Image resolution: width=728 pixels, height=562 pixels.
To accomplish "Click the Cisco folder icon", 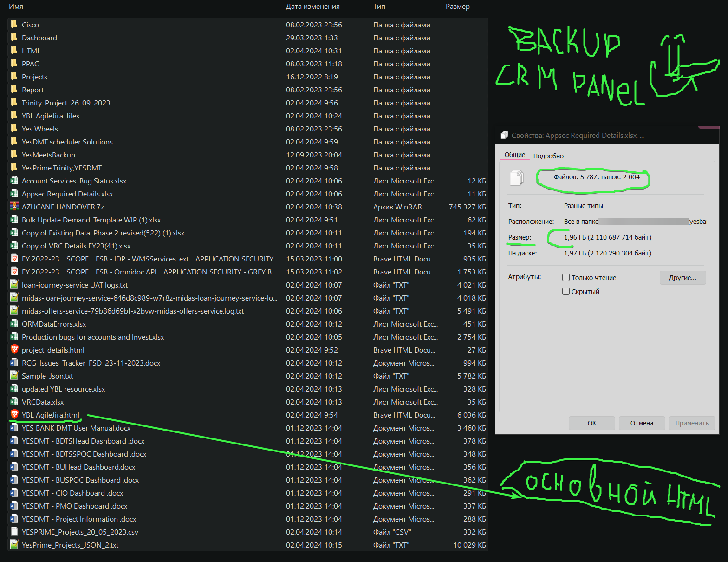I will [x=14, y=24].
